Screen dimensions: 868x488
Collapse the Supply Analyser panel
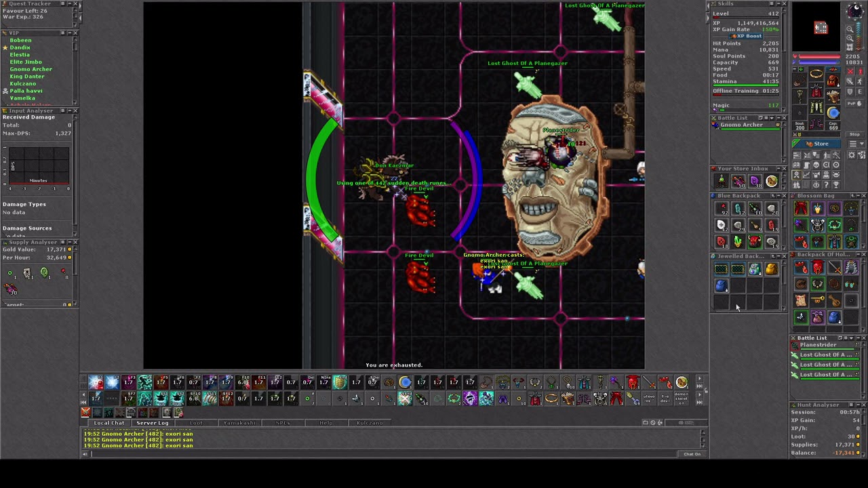pos(68,242)
